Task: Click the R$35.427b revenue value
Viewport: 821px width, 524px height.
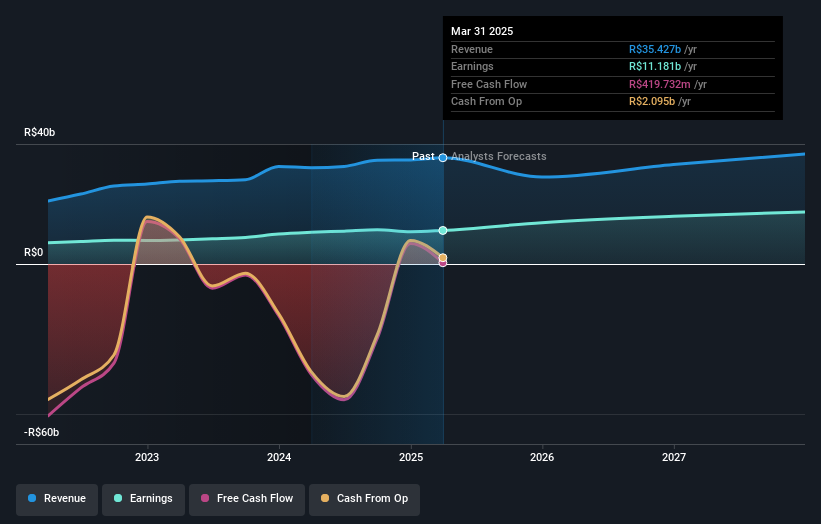Action: click(655, 49)
